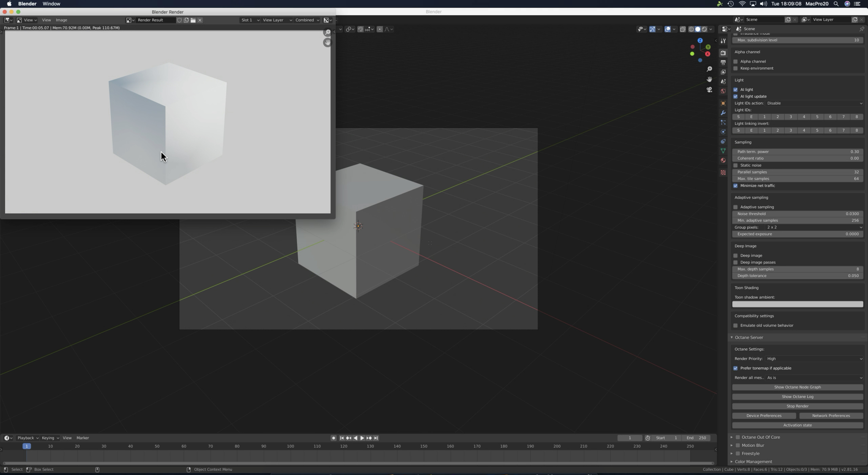
Task: Click the Show Octane Log button
Action: (797, 397)
